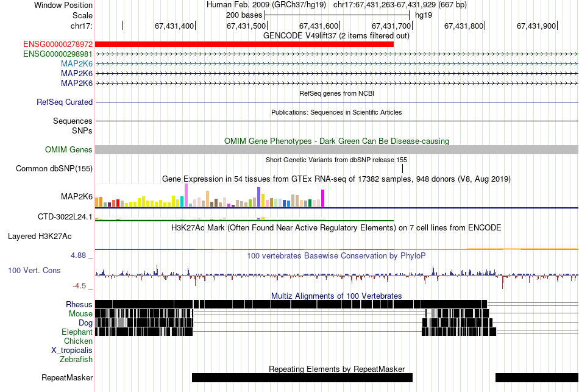The image size is (579, 392).
Task: Open Layered H3K27Ac track settings label
Action: click(x=40, y=236)
